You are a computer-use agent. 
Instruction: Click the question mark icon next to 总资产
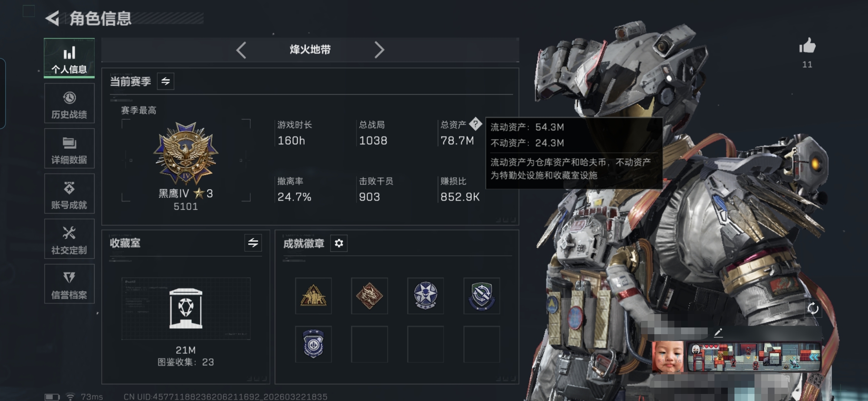pos(475,124)
